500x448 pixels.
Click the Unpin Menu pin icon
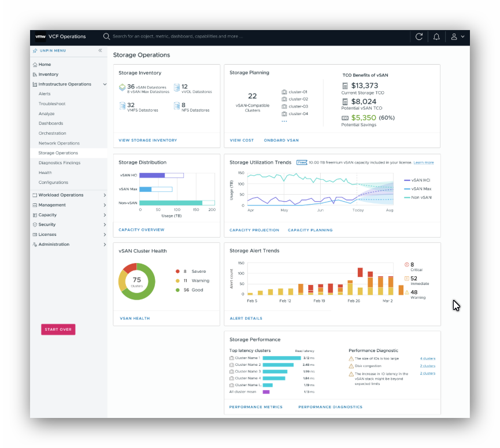click(x=35, y=51)
